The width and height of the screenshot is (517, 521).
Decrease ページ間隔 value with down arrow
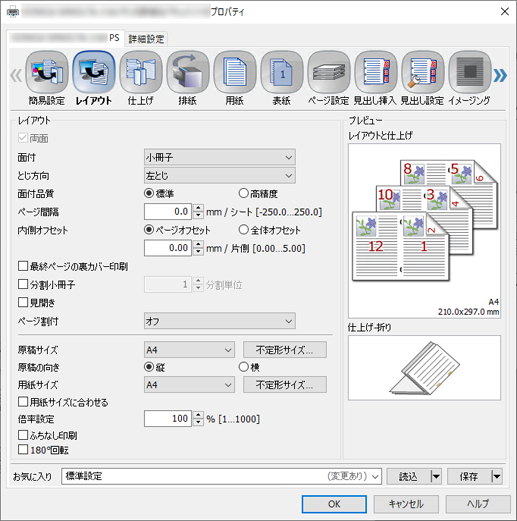198,215
